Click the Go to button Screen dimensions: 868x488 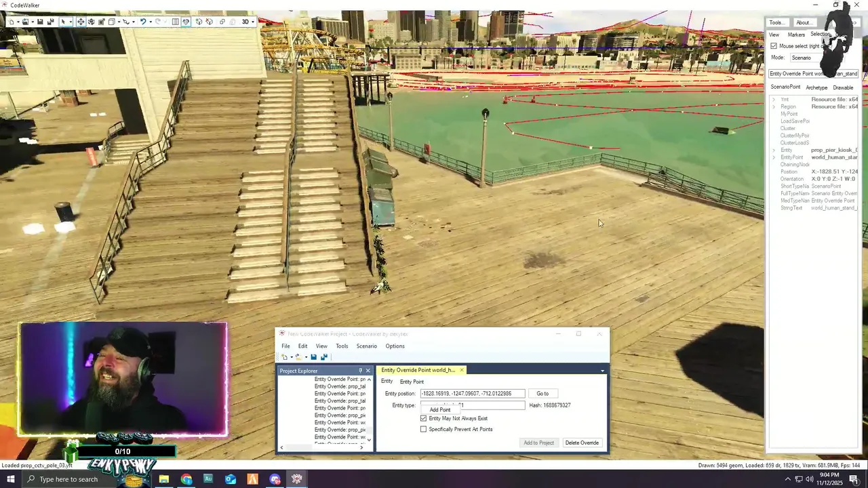[x=542, y=393]
